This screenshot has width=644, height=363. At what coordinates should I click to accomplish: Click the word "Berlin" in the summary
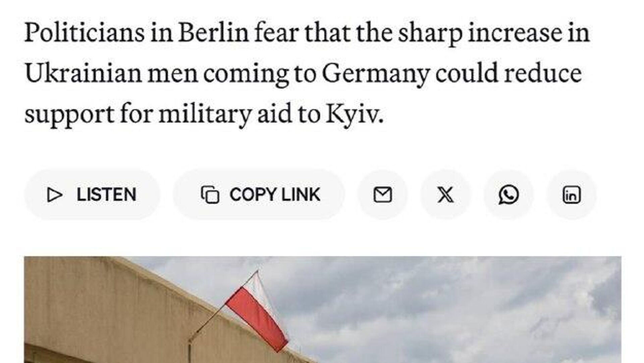(x=213, y=33)
